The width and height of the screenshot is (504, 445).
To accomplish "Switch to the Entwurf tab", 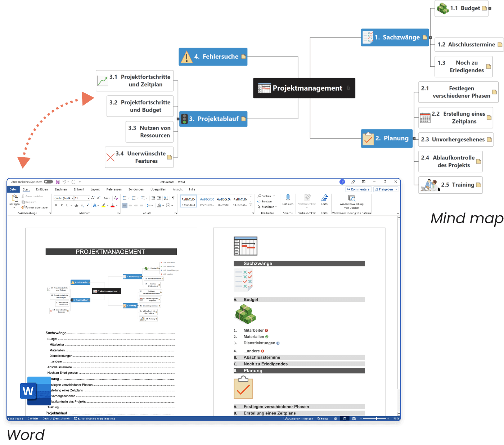I will pos(79,189).
